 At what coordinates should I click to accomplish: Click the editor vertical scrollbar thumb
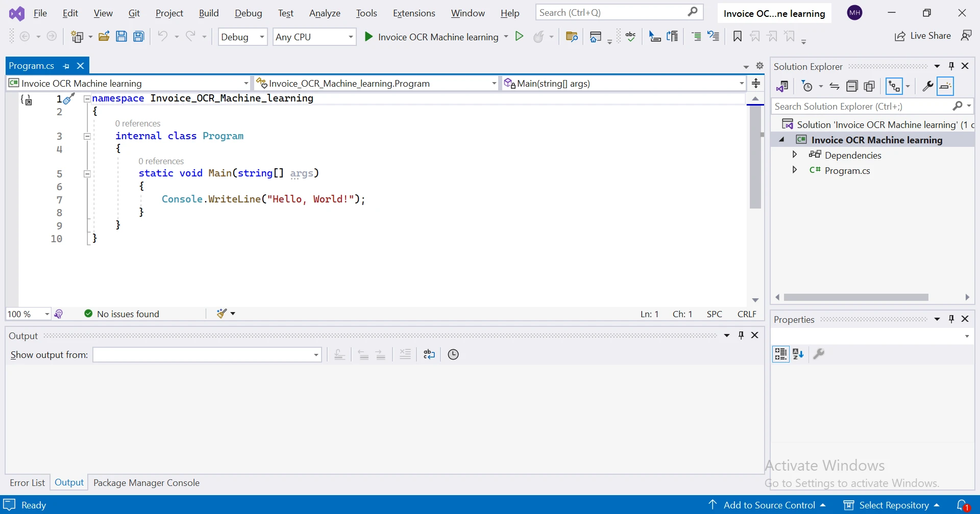coord(755,157)
